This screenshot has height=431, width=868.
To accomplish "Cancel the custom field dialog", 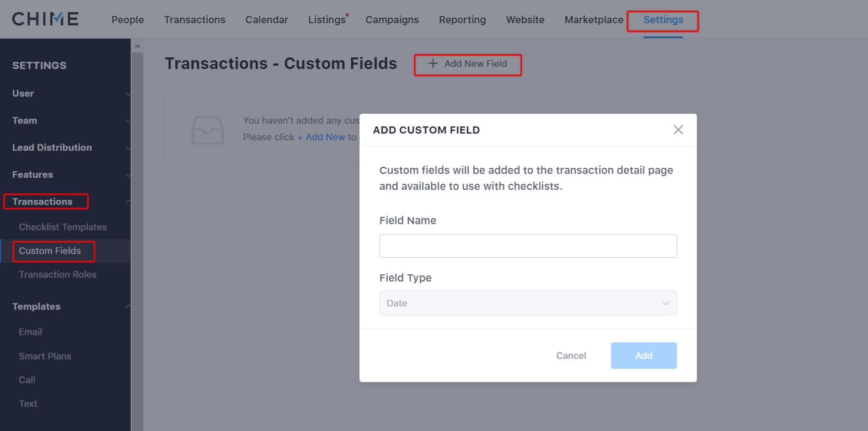I will 571,355.
